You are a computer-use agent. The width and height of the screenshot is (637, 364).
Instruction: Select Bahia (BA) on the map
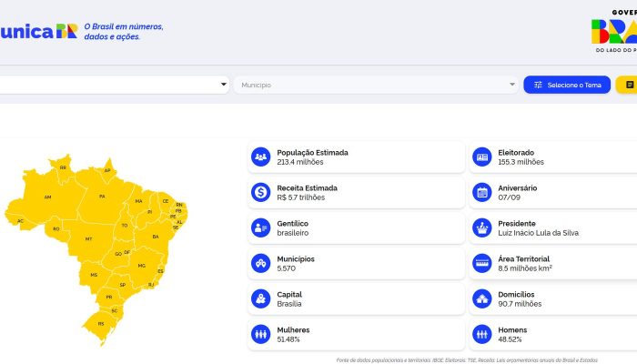pos(155,237)
